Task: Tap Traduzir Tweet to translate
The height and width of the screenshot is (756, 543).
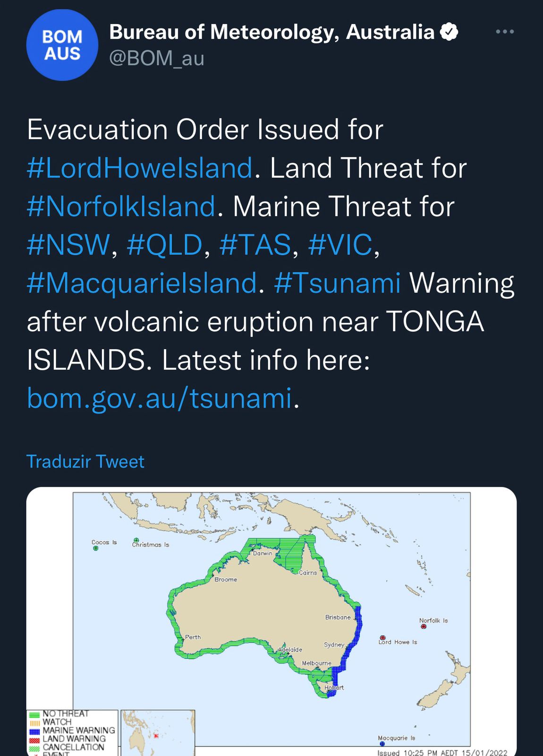Action: [85, 462]
